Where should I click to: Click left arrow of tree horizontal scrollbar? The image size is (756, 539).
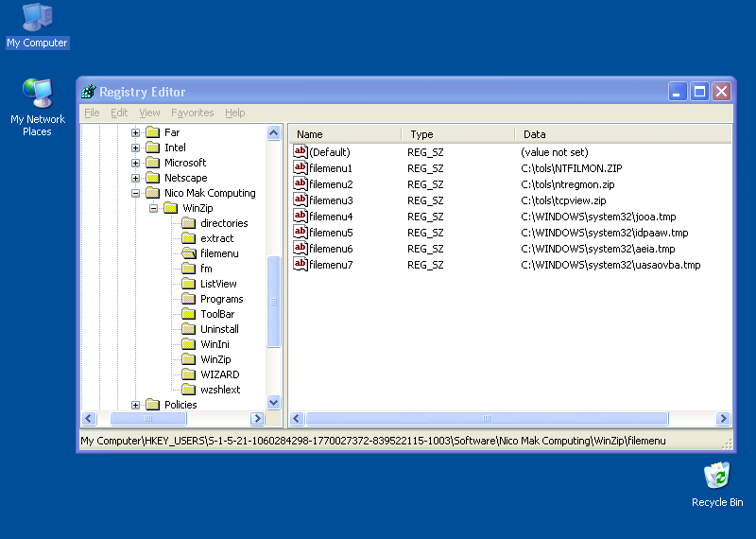coord(89,418)
